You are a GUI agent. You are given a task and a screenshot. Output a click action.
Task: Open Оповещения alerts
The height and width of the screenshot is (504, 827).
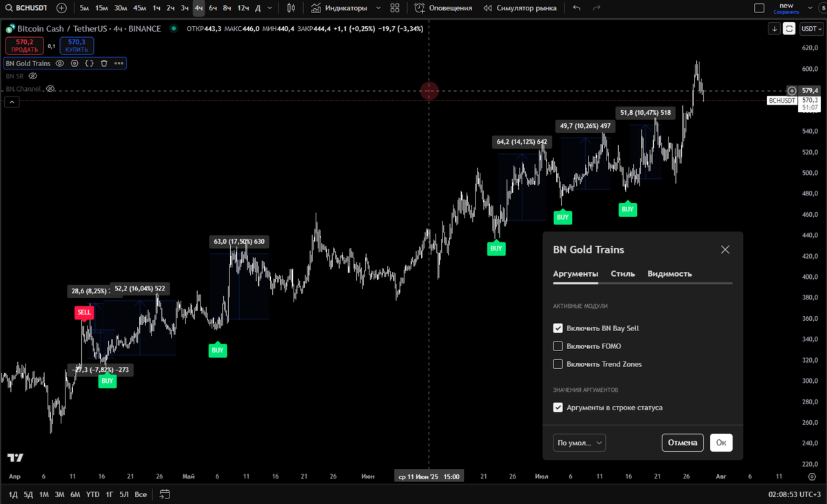click(x=444, y=8)
